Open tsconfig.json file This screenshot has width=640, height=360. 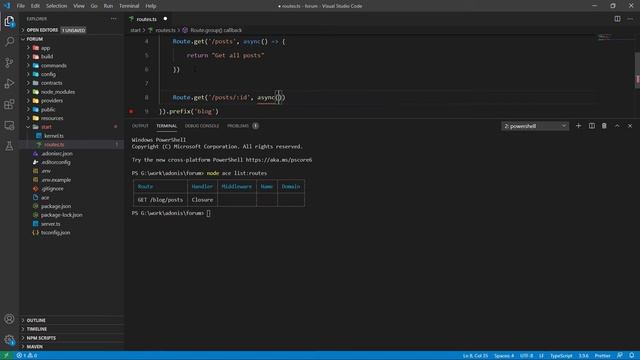click(x=56, y=233)
